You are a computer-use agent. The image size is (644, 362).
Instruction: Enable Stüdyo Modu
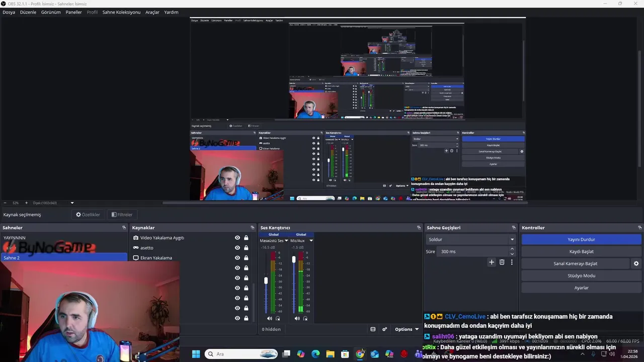point(581,276)
